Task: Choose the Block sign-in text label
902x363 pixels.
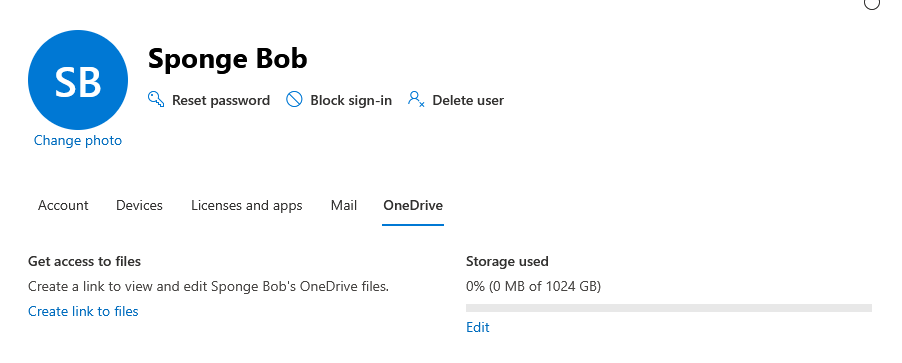Action: [x=351, y=100]
